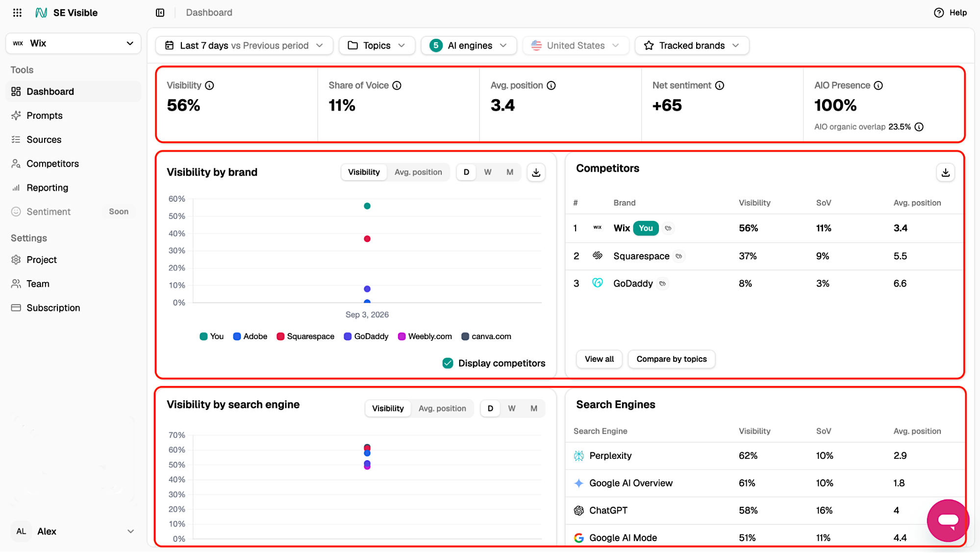
Task: Click the green data point at 56%
Action: 367,206
